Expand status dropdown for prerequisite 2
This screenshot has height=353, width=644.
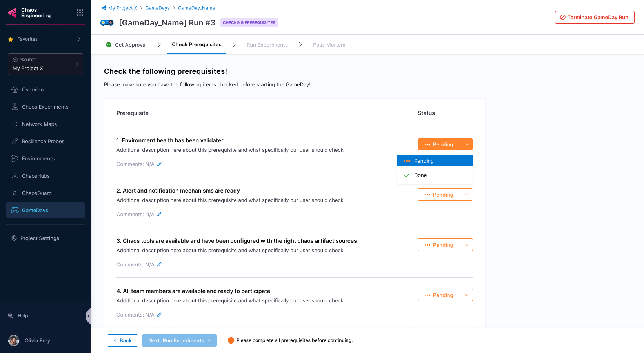(x=466, y=195)
